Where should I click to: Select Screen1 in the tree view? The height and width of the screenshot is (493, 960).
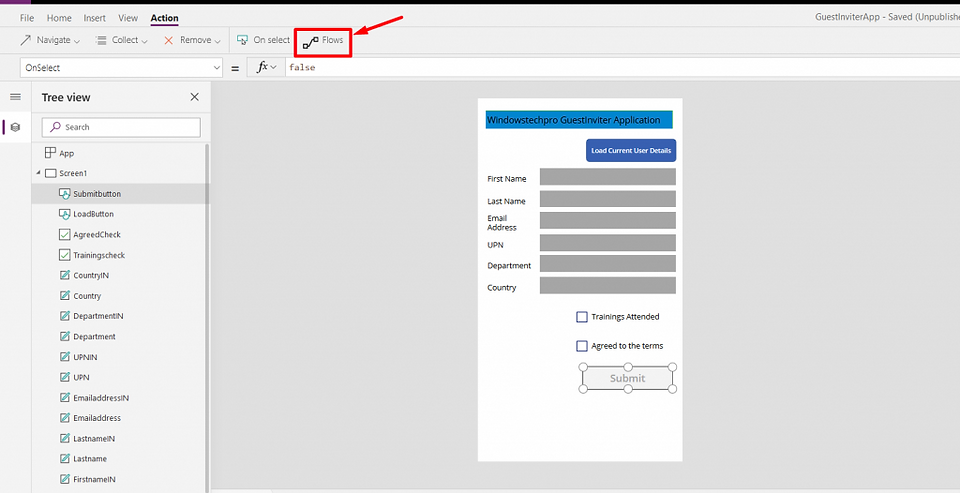(x=73, y=173)
